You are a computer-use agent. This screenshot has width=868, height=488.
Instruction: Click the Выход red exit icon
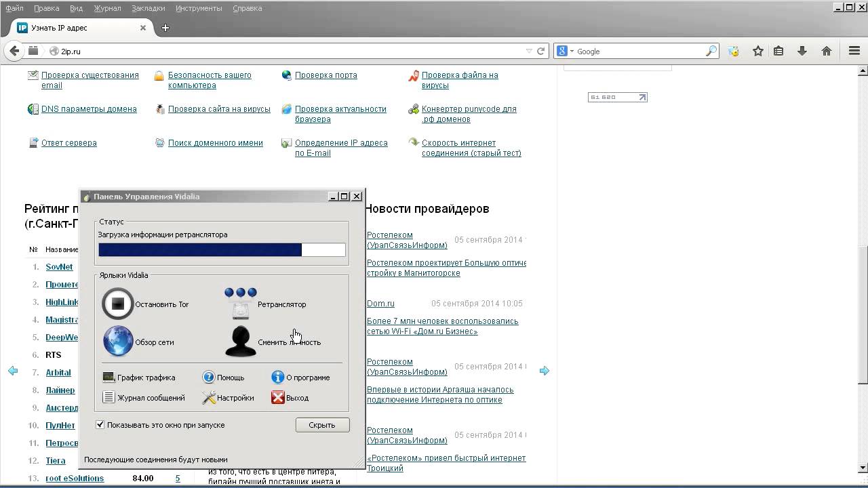pos(277,398)
